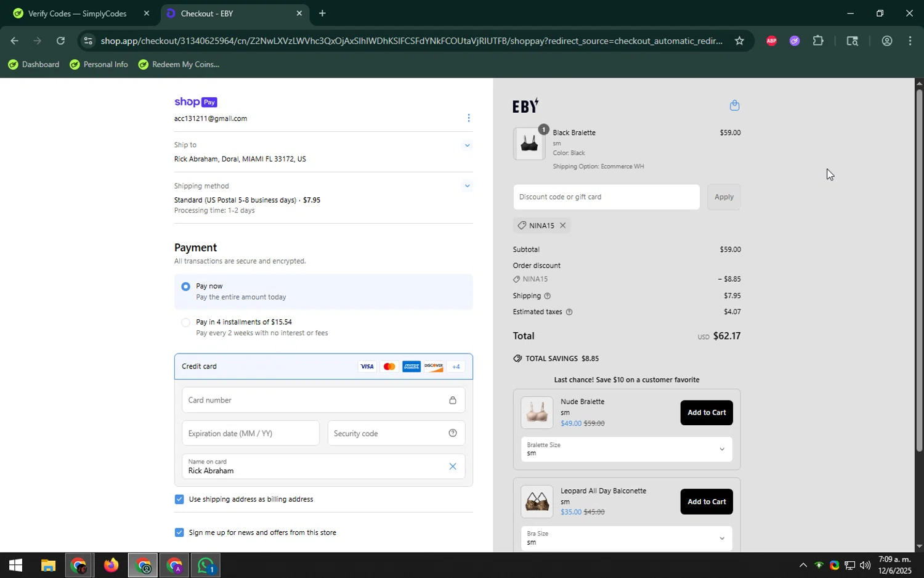Screen dimensions: 924x578
Task: Select the Checkout EBY tab
Action: (234, 14)
